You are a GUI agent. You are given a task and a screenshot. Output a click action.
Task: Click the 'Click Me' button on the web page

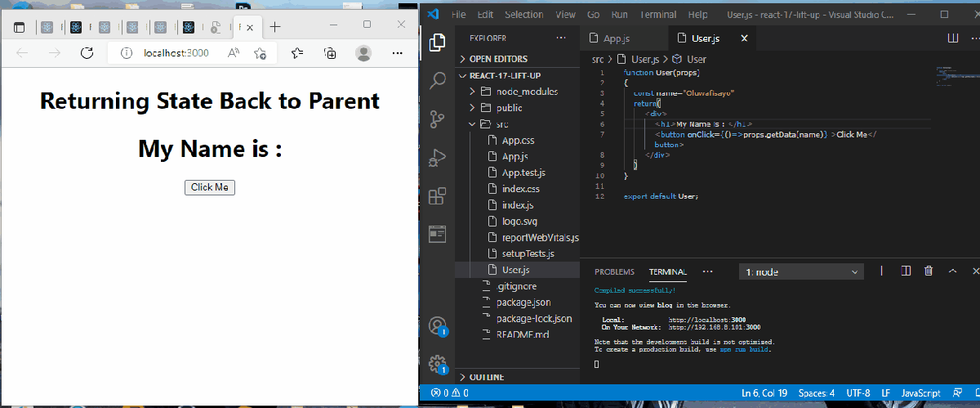210,187
